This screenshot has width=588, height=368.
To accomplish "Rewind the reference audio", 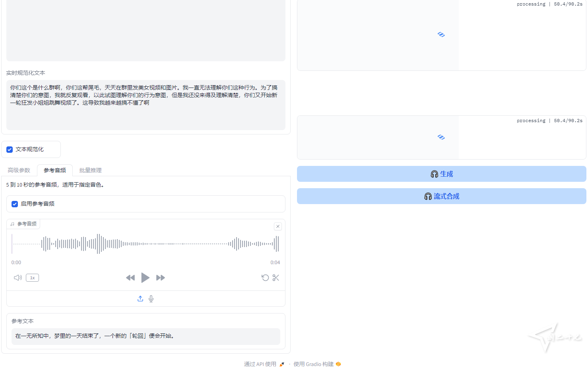I will 130,278.
